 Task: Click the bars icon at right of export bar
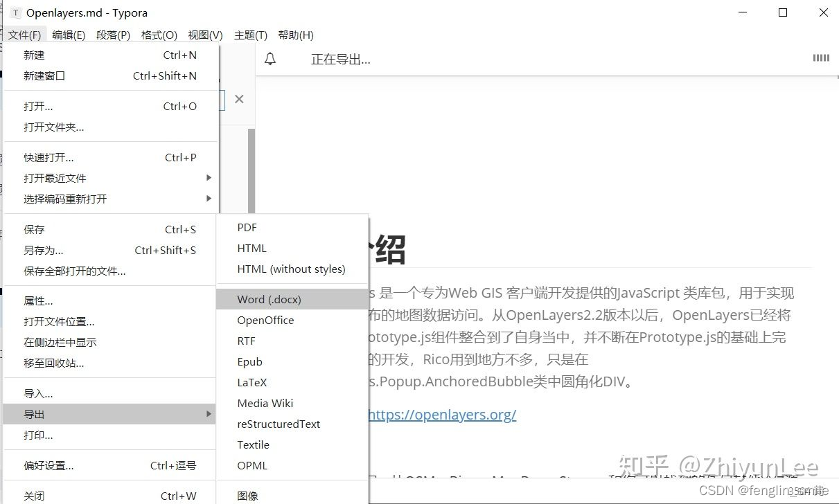click(x=821, y=58)
